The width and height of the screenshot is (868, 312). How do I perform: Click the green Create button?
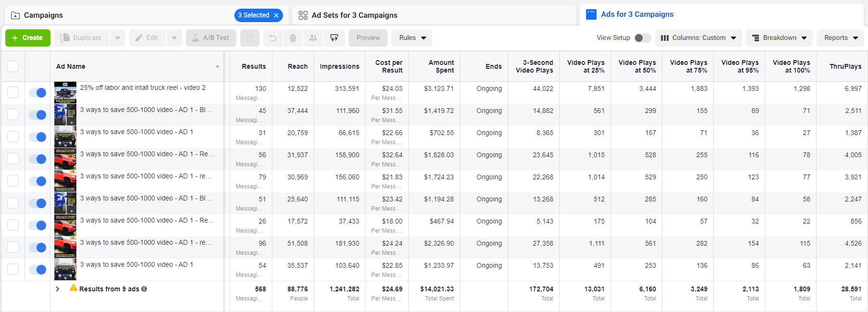tap(28, 38)
